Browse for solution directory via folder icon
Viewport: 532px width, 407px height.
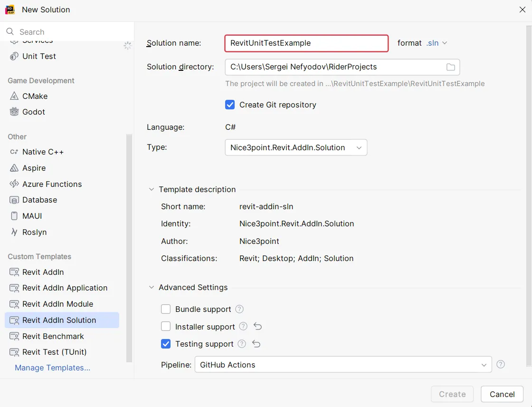(x=451, y=67)
